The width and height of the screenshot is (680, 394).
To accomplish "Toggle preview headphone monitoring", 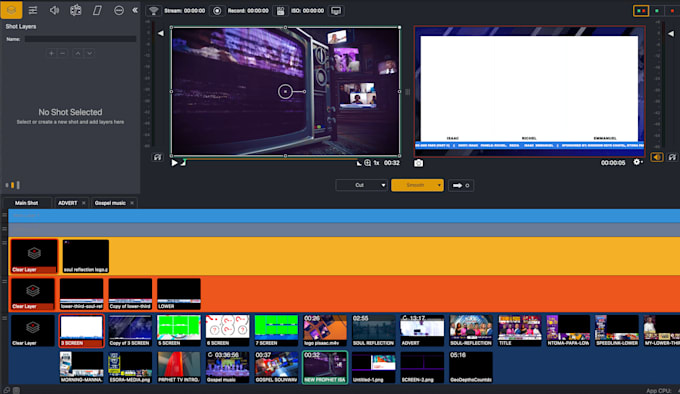I will (x=157, y=157).
